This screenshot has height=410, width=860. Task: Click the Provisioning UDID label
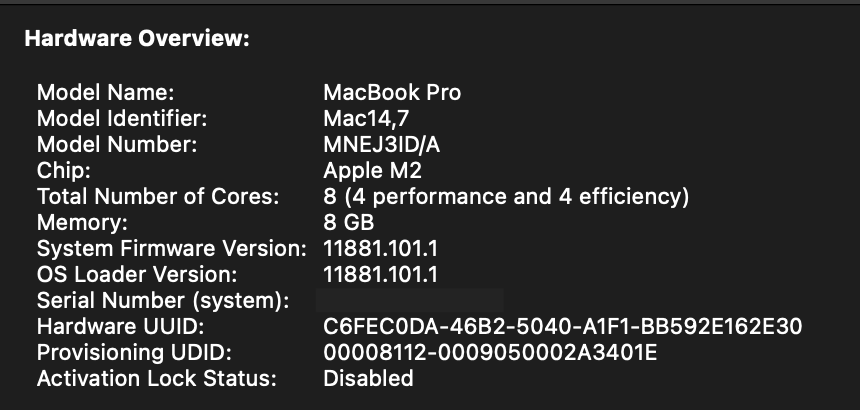134,353
